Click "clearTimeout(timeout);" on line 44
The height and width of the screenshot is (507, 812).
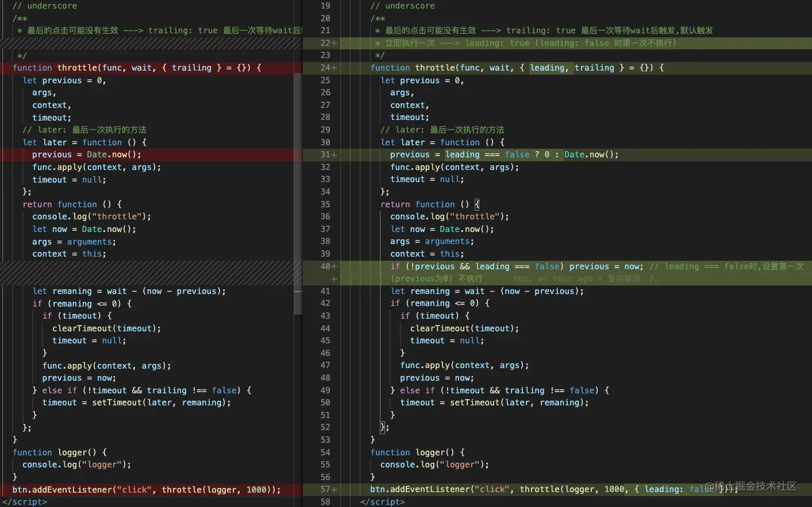pyautogui.click(x=465, y=328)
